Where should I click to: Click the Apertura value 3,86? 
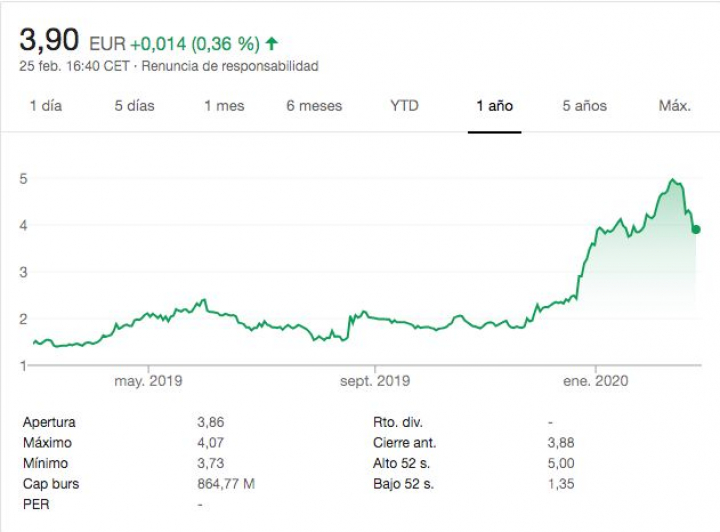pos(211,422)
